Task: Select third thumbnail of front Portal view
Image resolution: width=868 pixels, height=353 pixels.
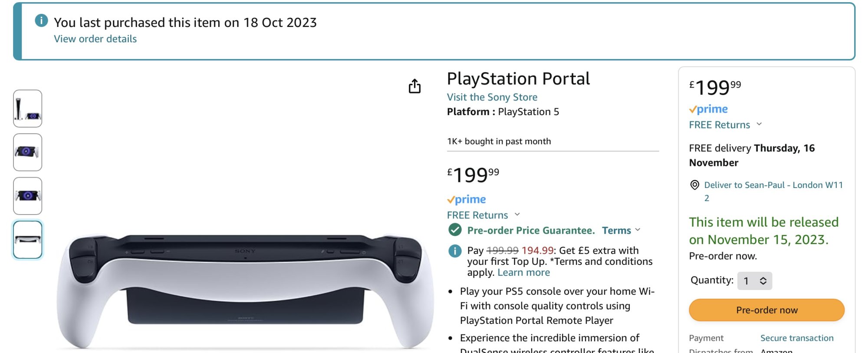Action: (x=28, y=196)
